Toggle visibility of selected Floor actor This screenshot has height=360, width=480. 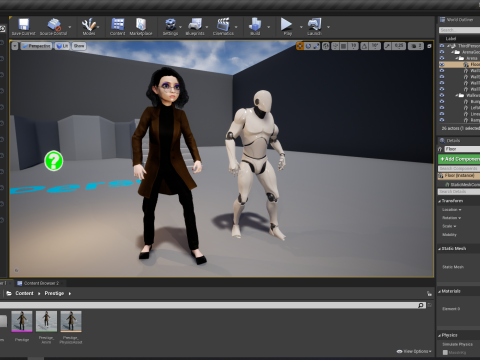pos(442,64)
